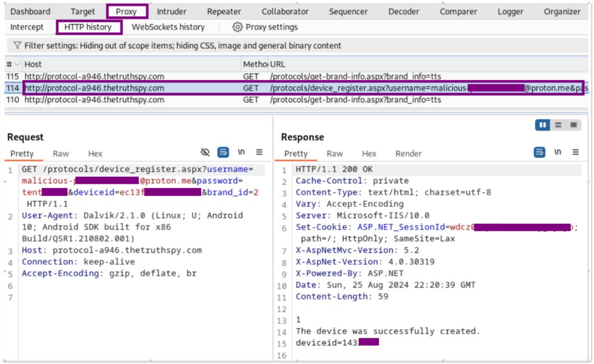Toggle line wrap in the Response panel

click(x=539, y=152)
